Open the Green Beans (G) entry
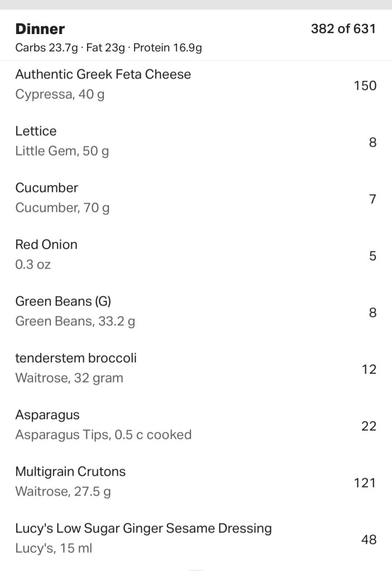 tap(63, 301)
